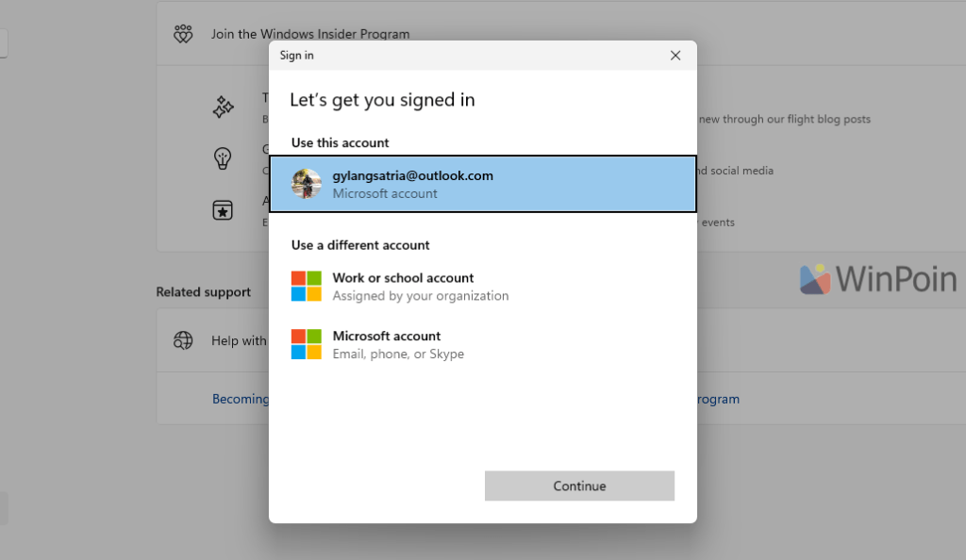The image size is (966, 560).
Task: Click the Microsoft account logo icon
Action: [307, 344]
